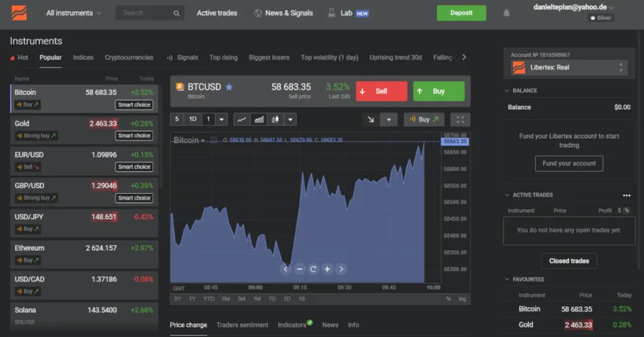Switch profit display to percent
644x337 pixels.
[627, 211]
